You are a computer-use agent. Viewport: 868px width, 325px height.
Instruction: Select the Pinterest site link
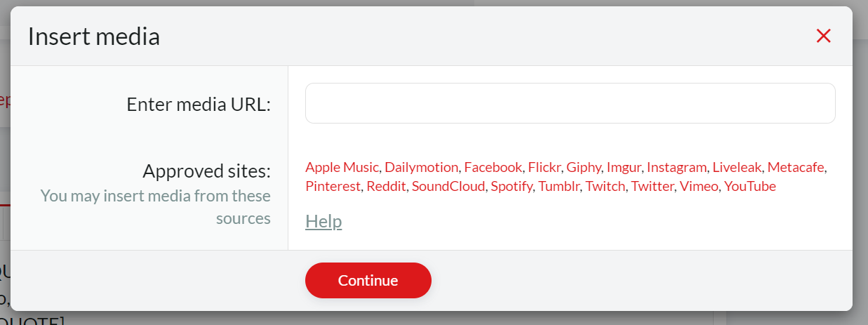click(333, 186)
